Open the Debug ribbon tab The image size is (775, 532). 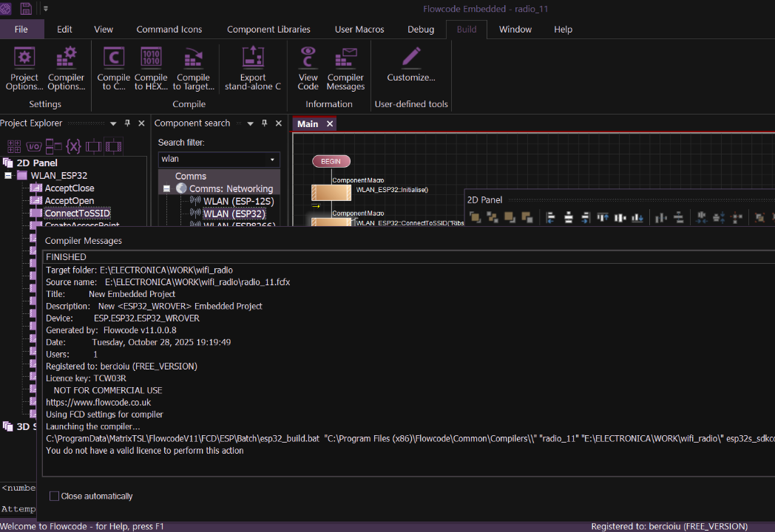tap(421, 30)
